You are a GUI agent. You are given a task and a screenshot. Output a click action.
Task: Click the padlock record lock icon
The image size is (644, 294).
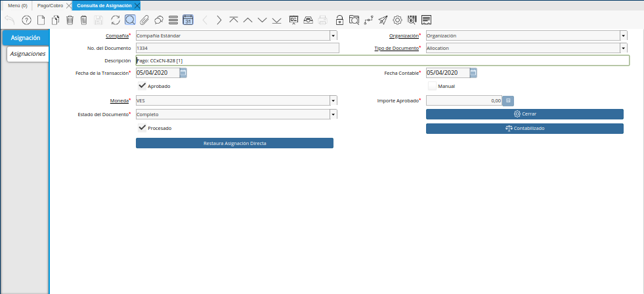click(x=339, y=20)
